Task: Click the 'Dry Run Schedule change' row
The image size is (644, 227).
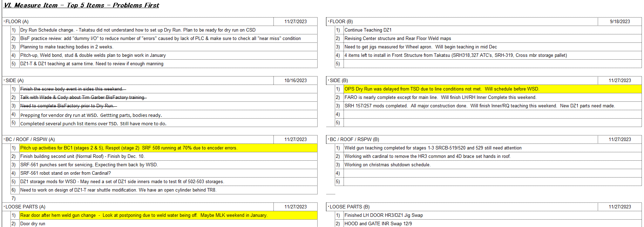Action: [138, 30]
